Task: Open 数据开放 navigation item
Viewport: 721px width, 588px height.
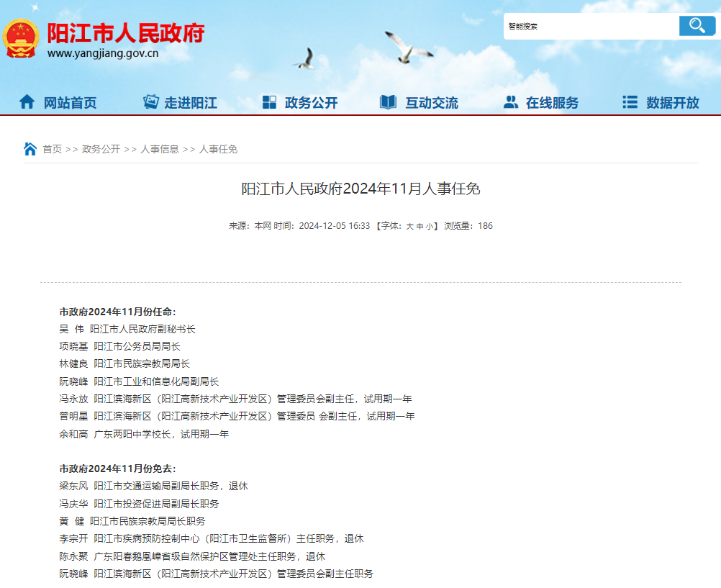Action: pyautogui.click(x=673, y=103)
